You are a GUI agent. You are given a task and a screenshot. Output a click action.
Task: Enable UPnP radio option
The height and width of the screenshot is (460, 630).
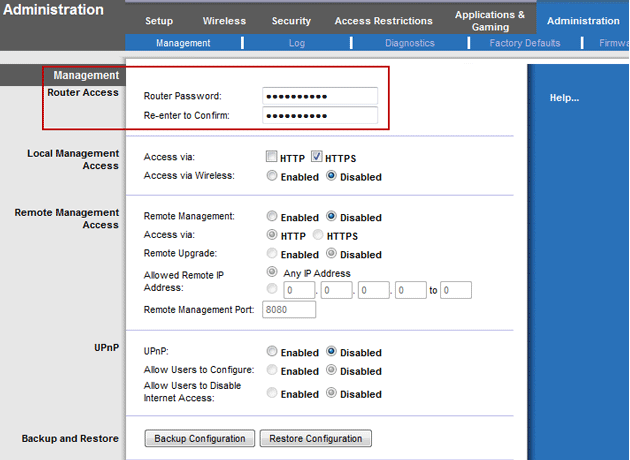272,352
